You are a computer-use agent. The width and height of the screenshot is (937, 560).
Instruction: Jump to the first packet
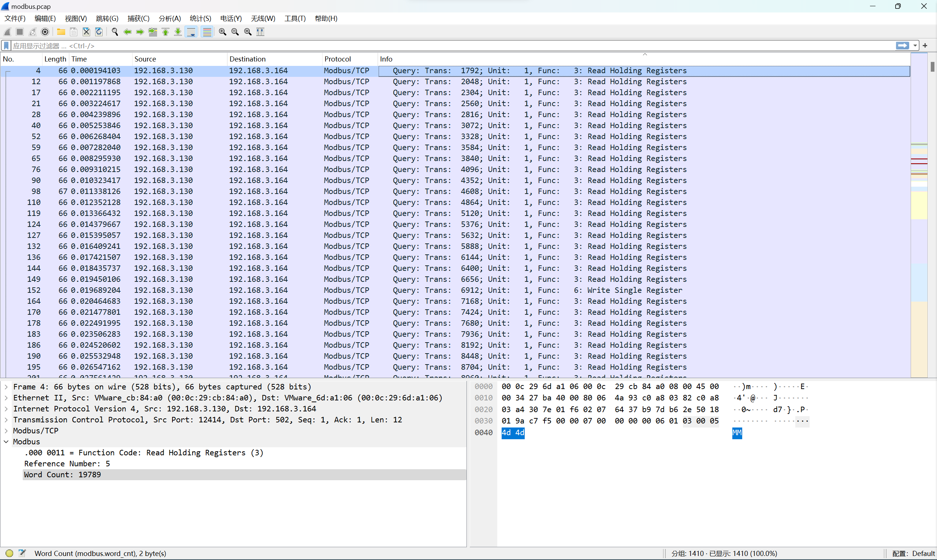tap(166, 32)
